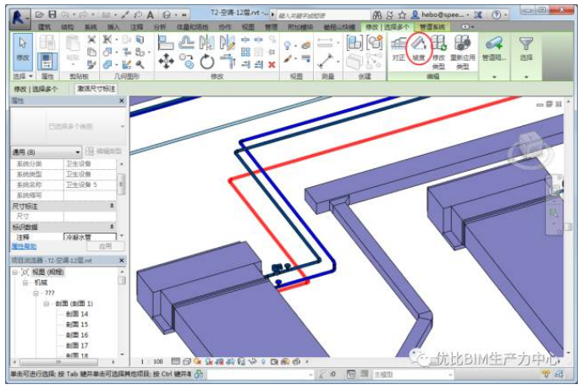Click the Reapply Type (重新应用类型) tool
Viewport: 588px width, 390px height.
point(463,52)
